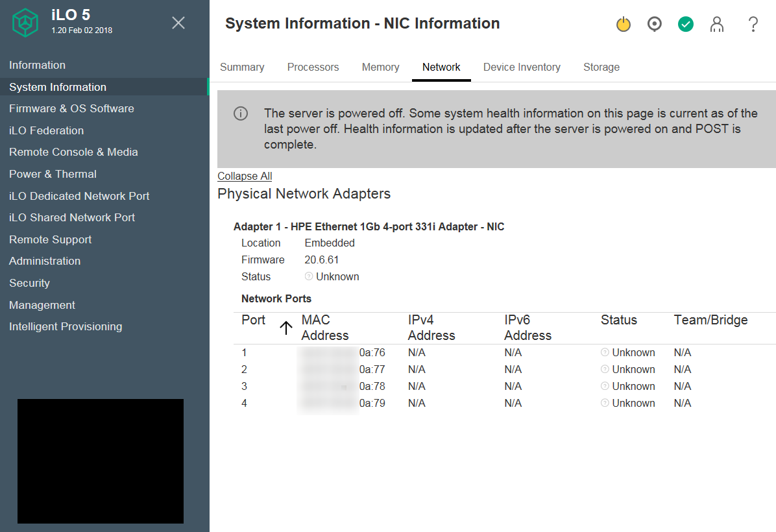Viewport: 776px width, 532px height.
Task: Sort by the Status column header
Action: click(618, 320)
